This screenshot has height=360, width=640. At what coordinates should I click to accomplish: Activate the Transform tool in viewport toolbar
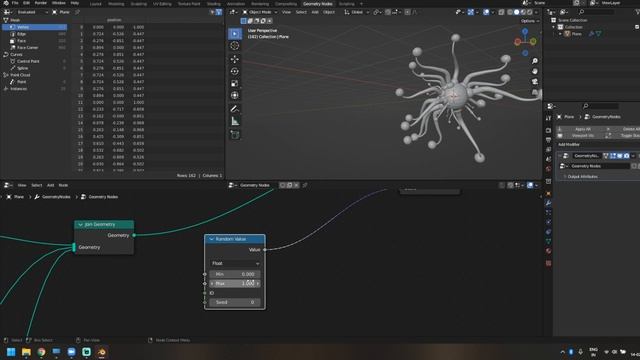pyautogui.click(x=235, y=96)
